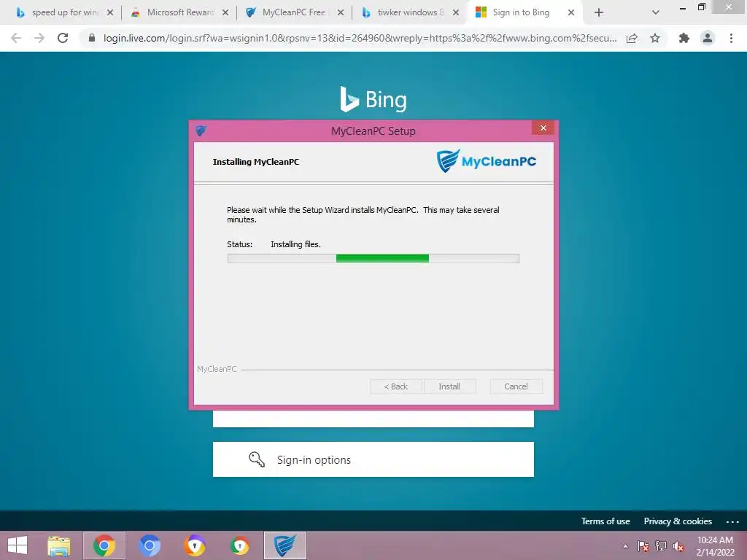Open the clock showing 10:24 AM
The image size is (747, 560).
coord(715,546)
